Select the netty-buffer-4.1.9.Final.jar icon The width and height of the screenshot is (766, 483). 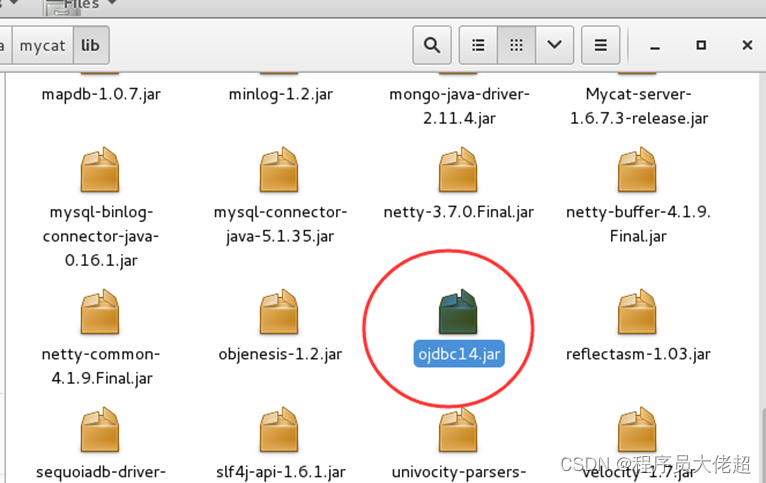click(x=638, y=169)
